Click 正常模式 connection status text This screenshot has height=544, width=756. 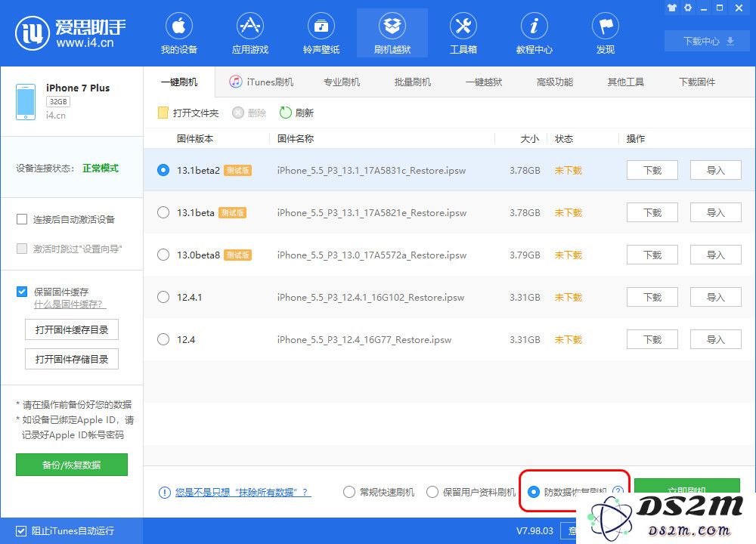101,168
